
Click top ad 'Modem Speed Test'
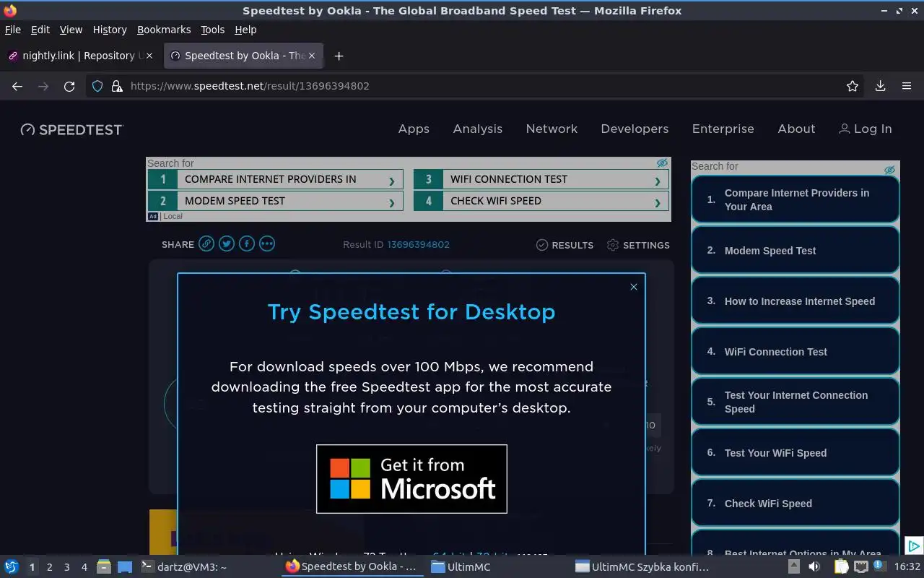coord(275,201)
